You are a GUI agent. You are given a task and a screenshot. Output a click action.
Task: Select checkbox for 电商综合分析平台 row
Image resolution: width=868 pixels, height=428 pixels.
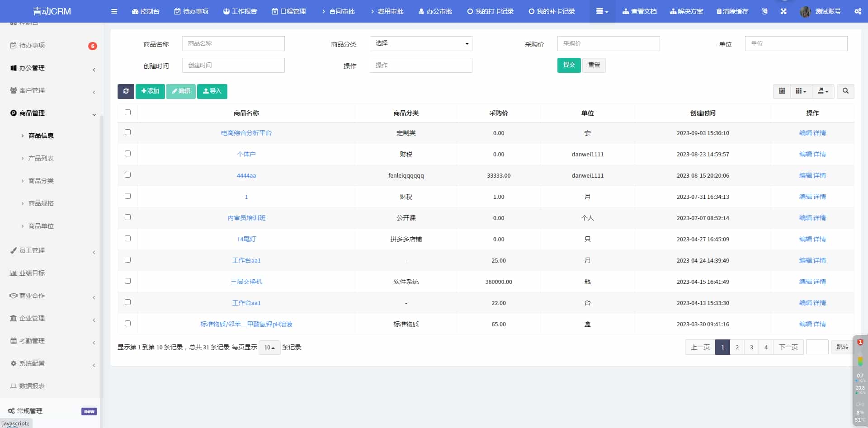point(127,132)
